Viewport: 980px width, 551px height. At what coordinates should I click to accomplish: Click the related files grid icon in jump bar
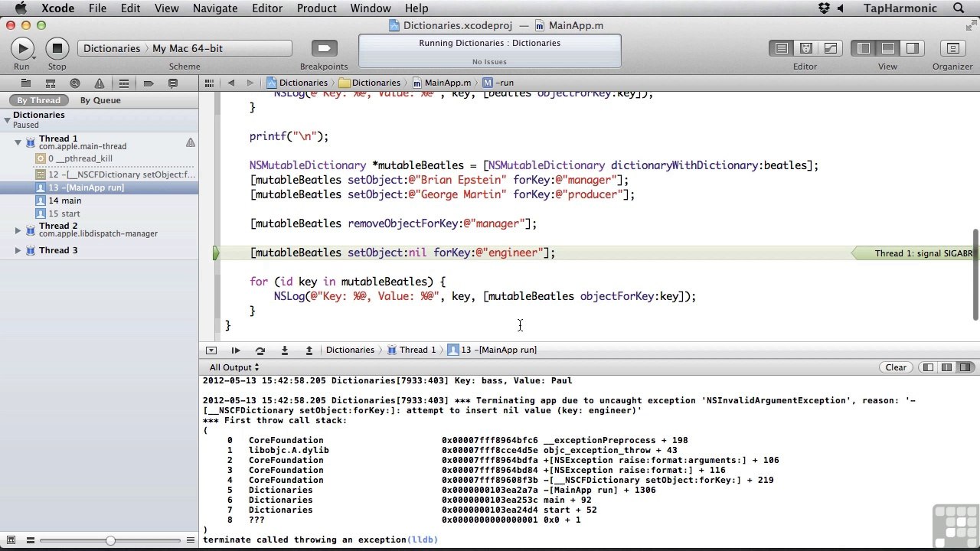[210, 83]
